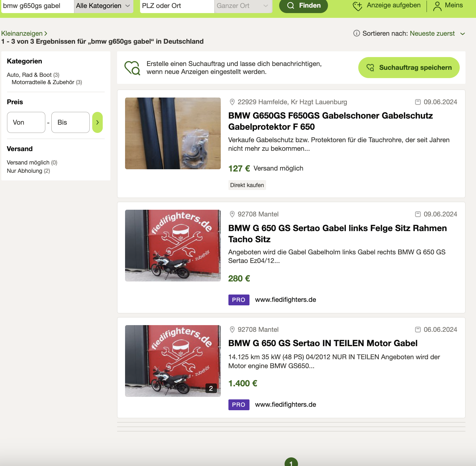Click the Von minimum price field

pos(26,122)
